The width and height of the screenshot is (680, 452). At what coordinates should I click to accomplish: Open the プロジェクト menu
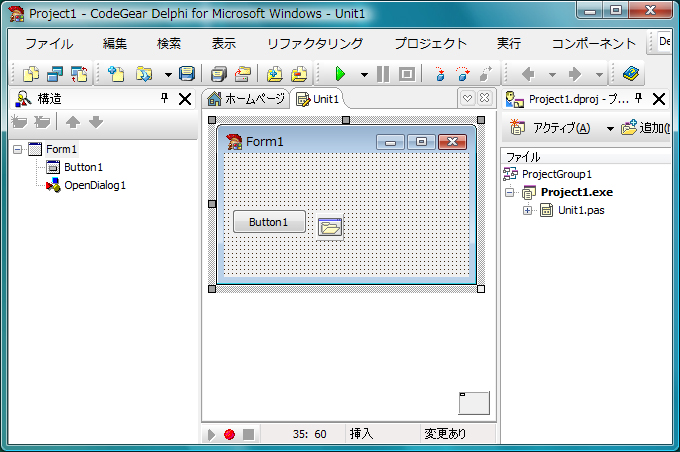[430, 43]
